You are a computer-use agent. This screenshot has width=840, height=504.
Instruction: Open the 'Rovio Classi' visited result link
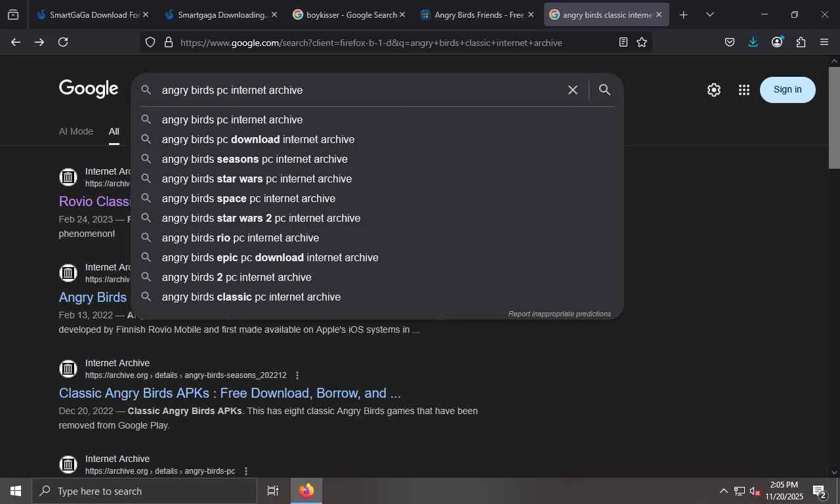[94, 201]
